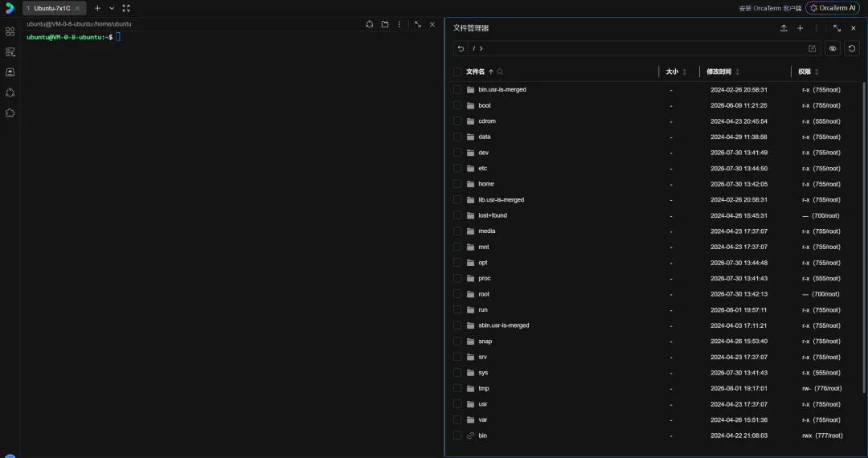Check the box for the home folder

(x=457, y=184)
